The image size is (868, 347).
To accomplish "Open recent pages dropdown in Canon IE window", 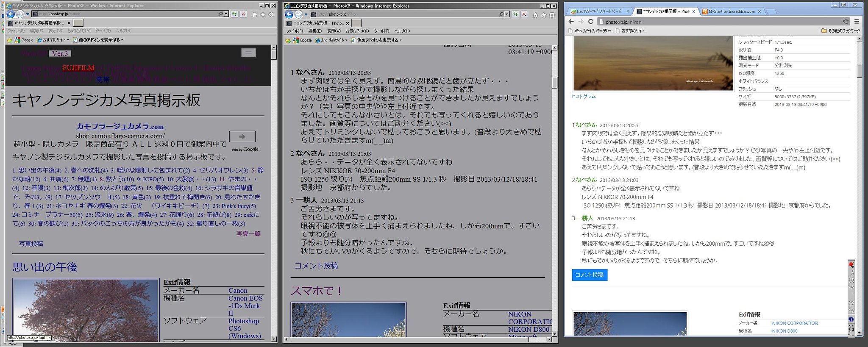I will click(x=28, y=14).
